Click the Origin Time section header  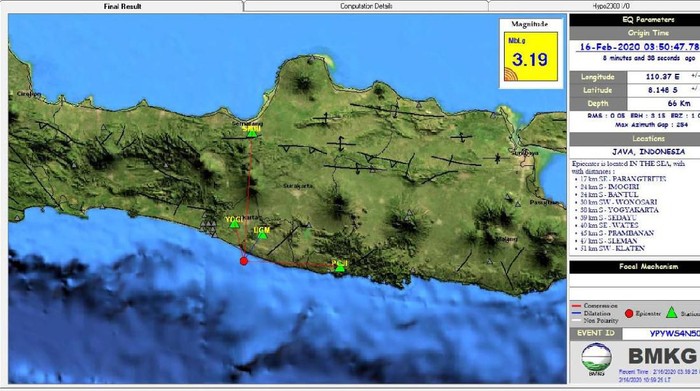coord(635,33)
